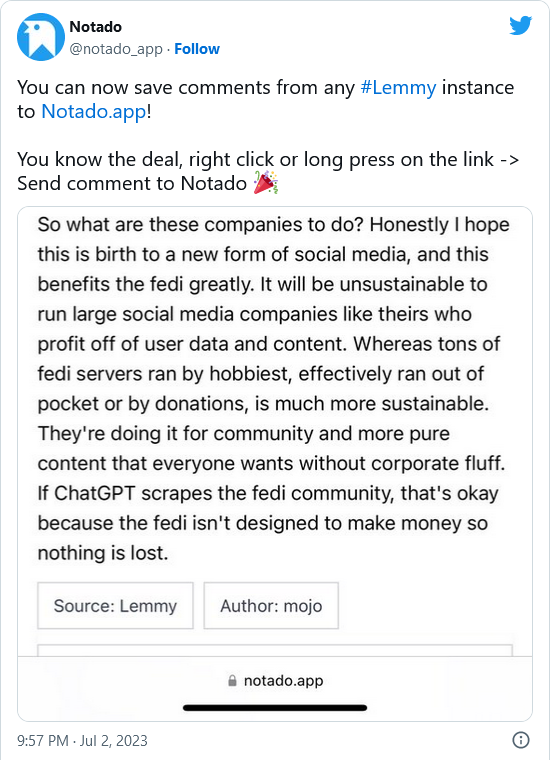Follow the Notado account
Image resolution: width=550 pixels, height=760 pixels.
point(197,49)
